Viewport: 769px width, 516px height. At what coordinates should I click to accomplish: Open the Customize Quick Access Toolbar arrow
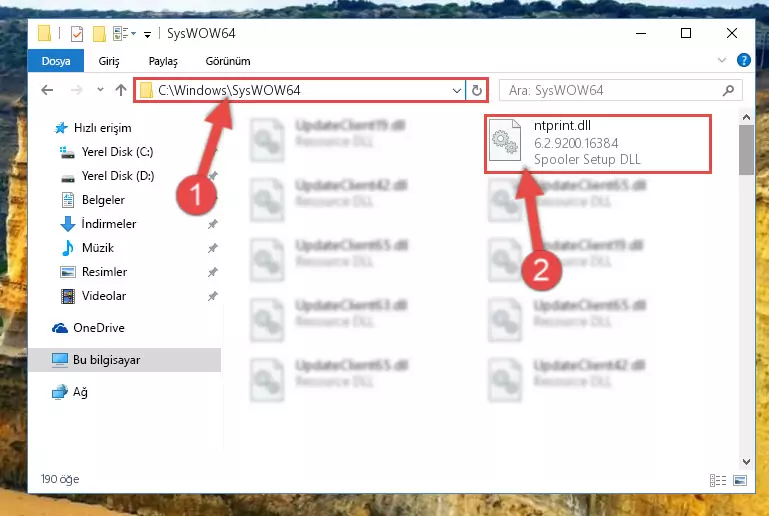tap(147, 34)
